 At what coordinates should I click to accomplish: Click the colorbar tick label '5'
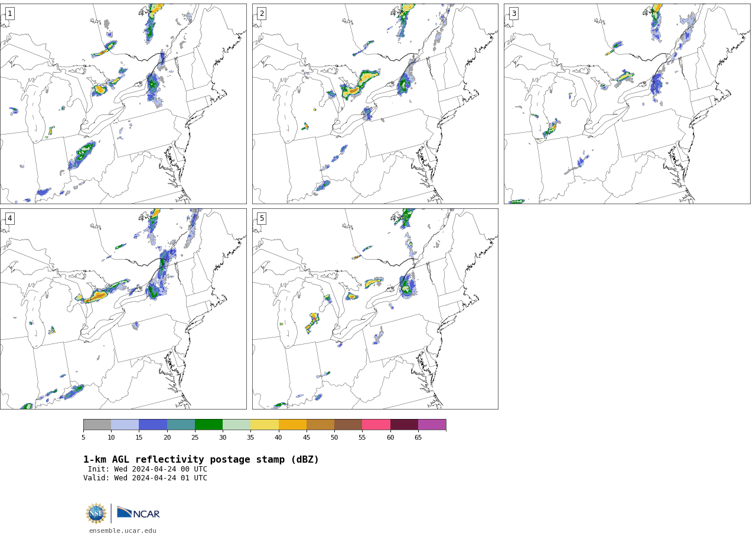pyautogui.click(x=83, y=437)
